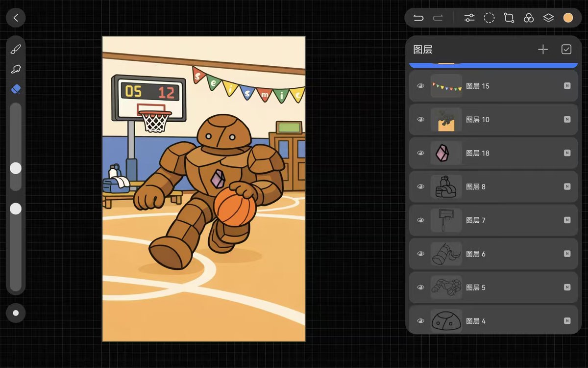Viewport: 588px width, 368px height.
Task: Hide 图层 10 with eye icon
Action: pos(420,119)
